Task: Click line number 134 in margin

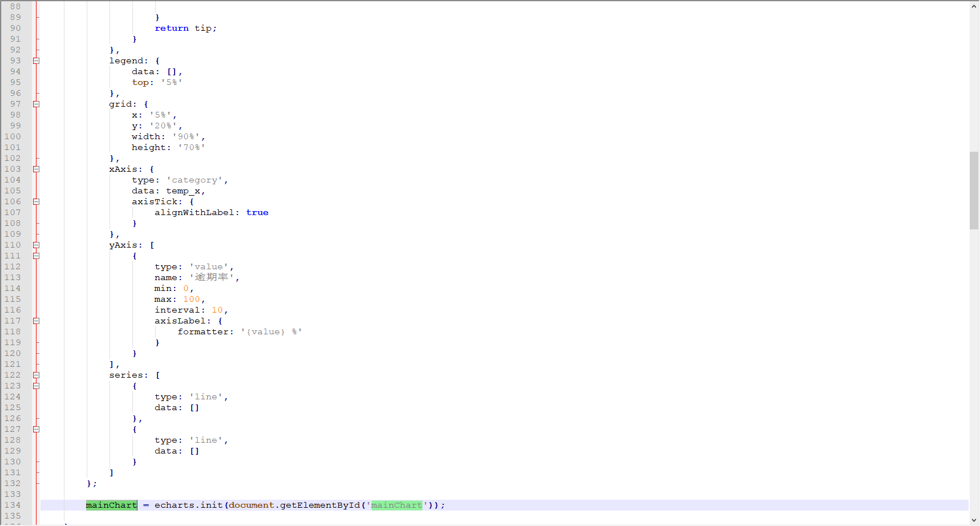Action: point(13,505)
